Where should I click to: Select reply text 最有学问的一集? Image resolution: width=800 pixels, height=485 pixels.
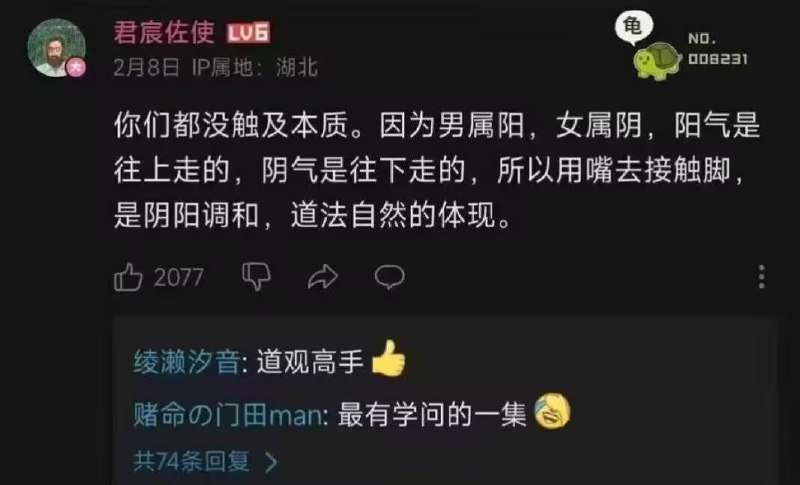pos(432,414)
